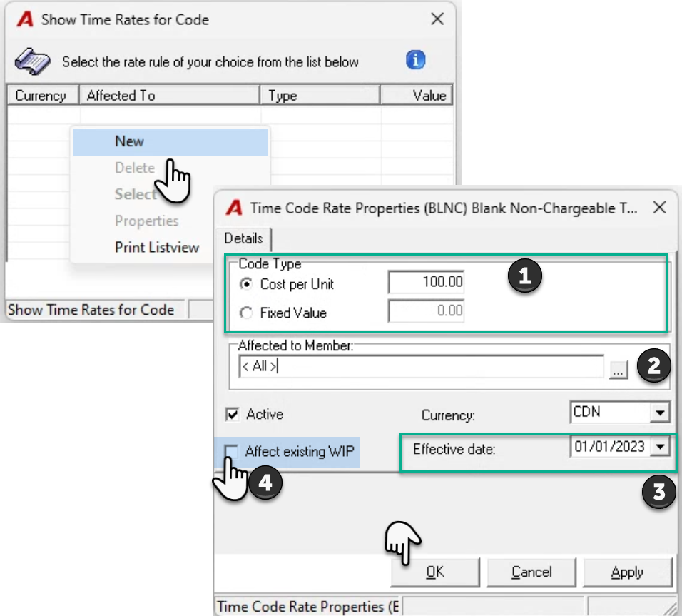Toggle the Active checkbox

tap(233, 414)
